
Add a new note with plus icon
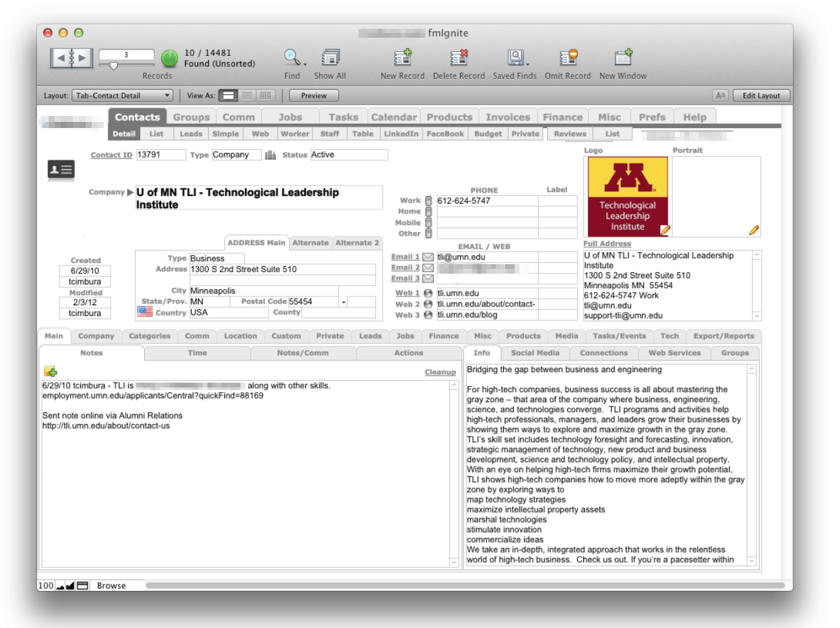coord(50,371)
